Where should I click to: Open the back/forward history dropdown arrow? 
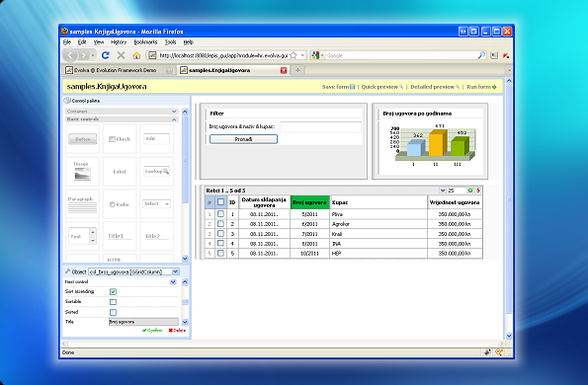click(x=93, y=55)
